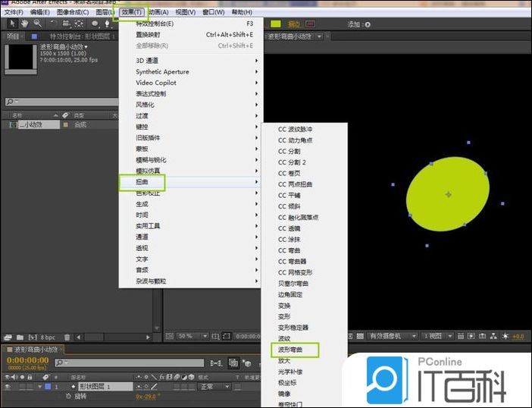Create new folder in Project panel

point(19,337)
